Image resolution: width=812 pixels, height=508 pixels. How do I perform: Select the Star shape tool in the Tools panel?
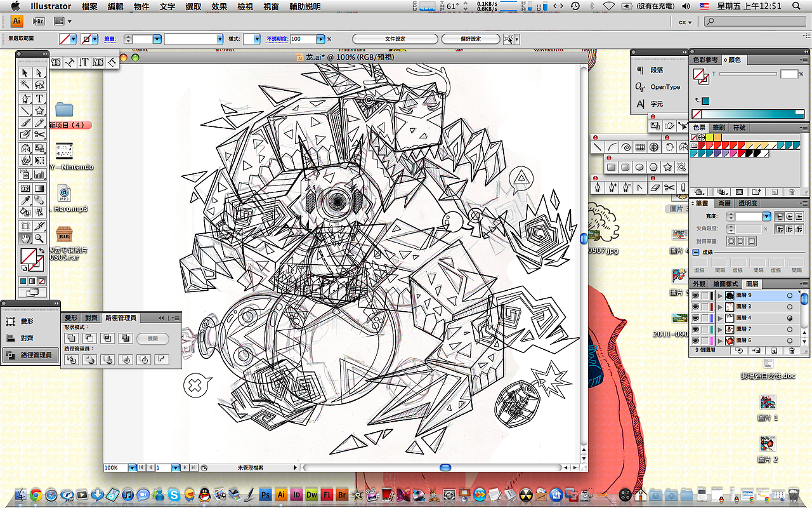coord(39,110)
